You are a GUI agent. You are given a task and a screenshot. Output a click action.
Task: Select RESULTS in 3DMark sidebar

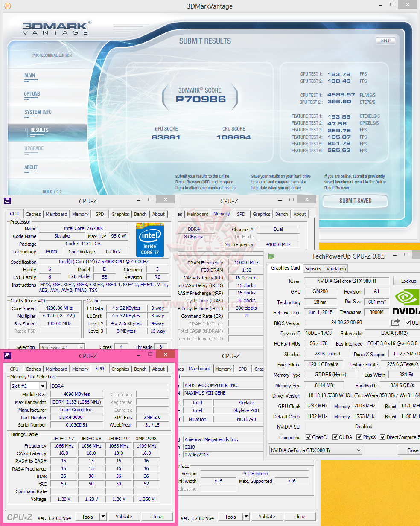pyautogui.click(x=39, y=130)
